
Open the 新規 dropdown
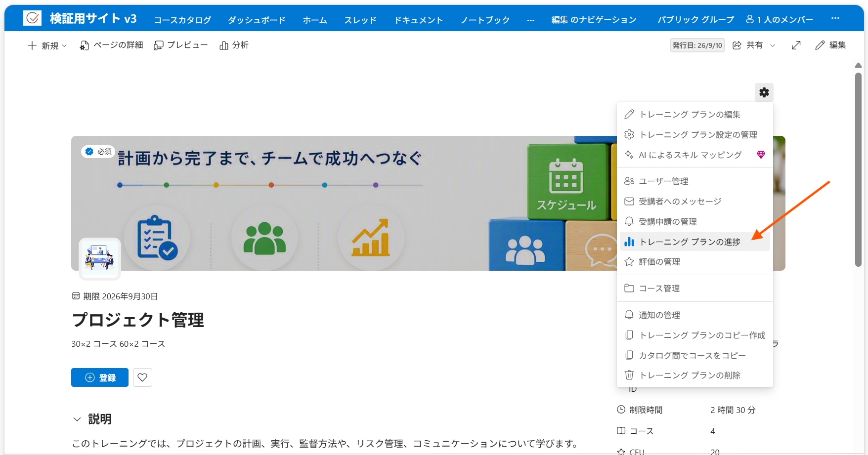pyautogui.click(x=47, y=45)
